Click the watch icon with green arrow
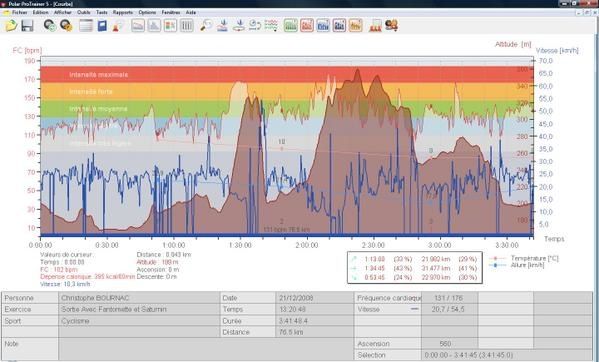Image resolution: width=599 pixels, height=362 pixels. (50, 26)
